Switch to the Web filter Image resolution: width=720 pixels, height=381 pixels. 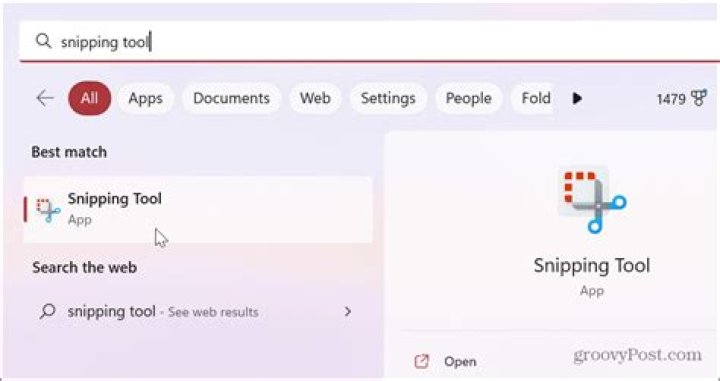click(x=315, y=98)
